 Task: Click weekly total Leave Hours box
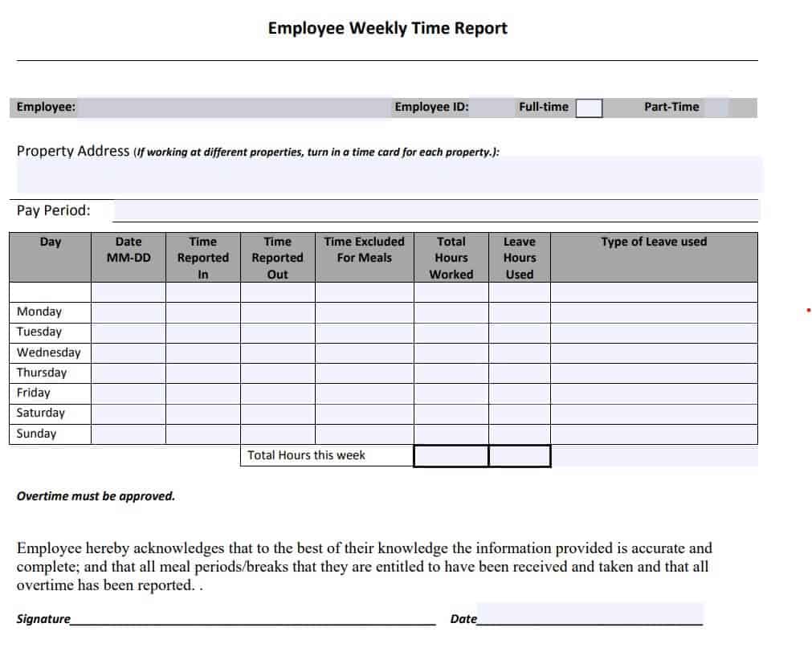coord(520,456)
